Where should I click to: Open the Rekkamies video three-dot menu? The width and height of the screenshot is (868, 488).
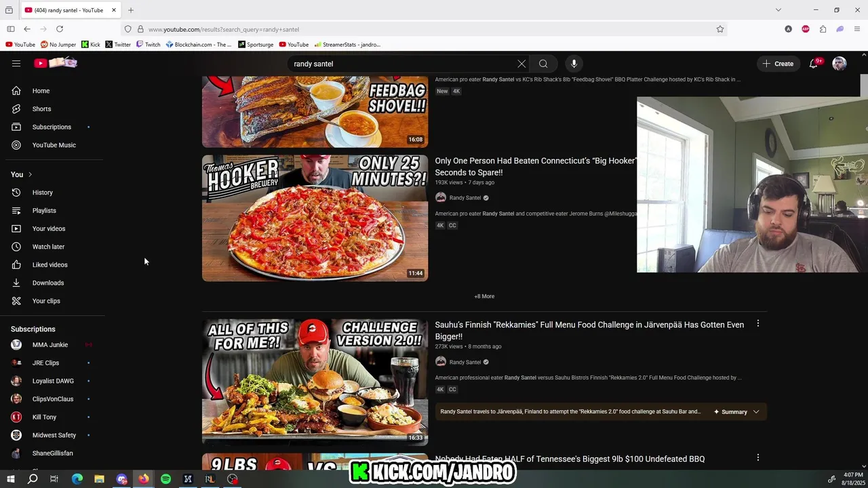758,324
